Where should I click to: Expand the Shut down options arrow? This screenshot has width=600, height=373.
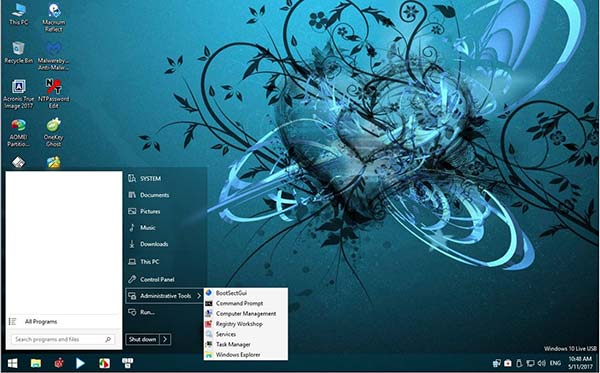coord(165,339)
